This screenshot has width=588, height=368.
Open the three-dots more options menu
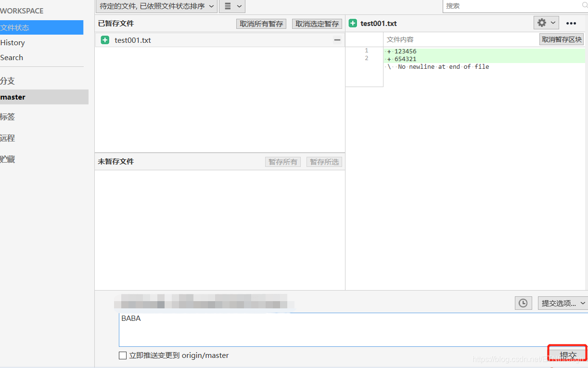tap(571, 23)
